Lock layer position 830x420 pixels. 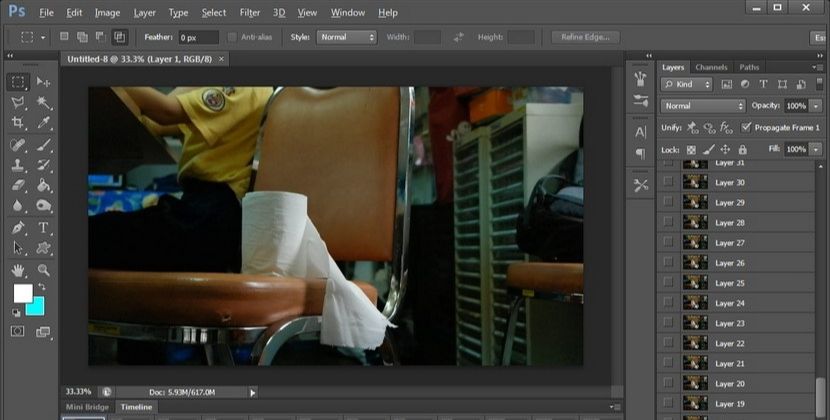click(726, 150)
